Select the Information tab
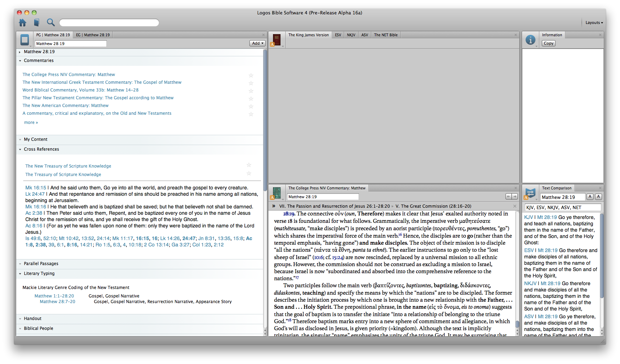The image size is (620, 364). click(x=552, y=35)
